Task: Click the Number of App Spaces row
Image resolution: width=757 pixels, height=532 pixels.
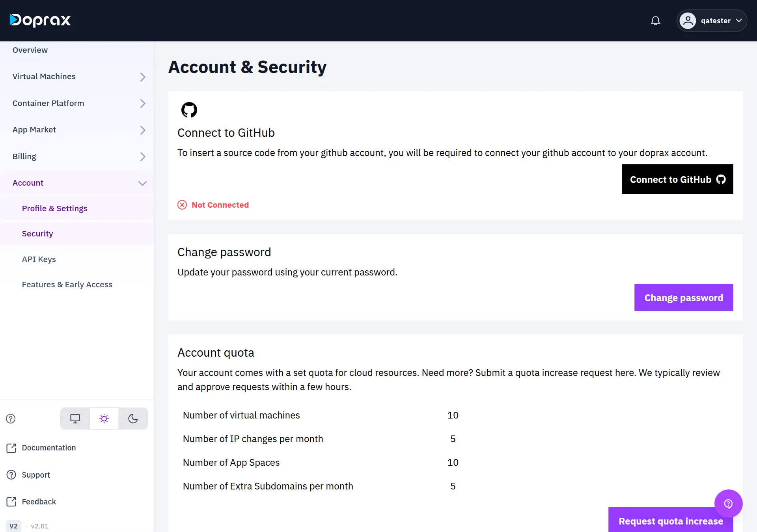Action: [321, 463]
